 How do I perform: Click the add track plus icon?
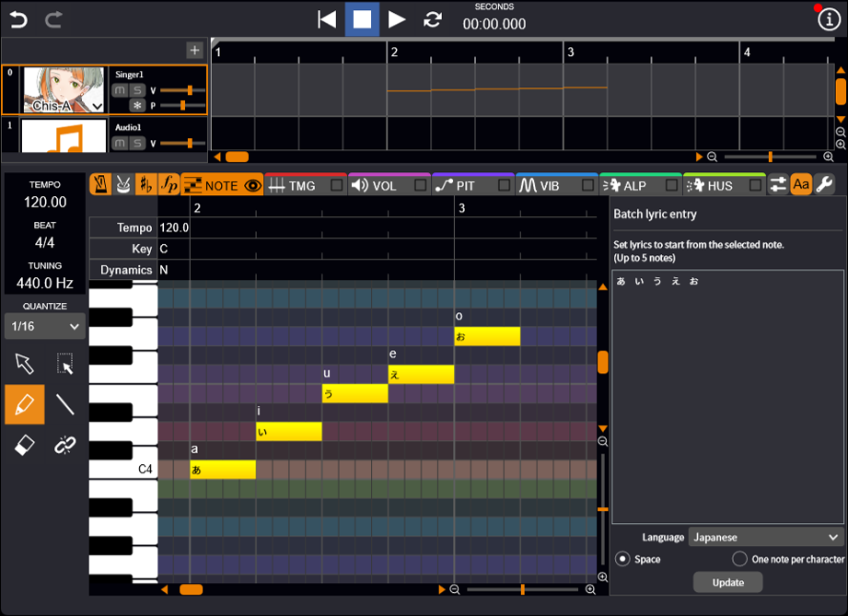tap(193, 51)
